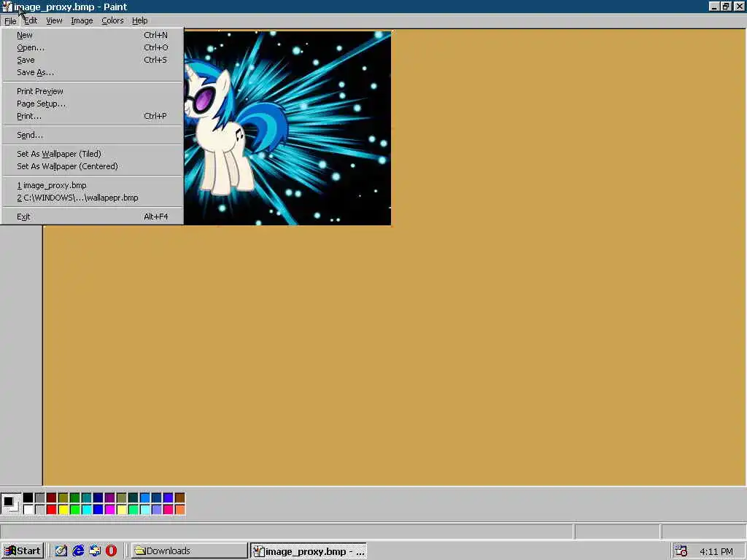Click the Paint icon in the title bar
The width and height of the screenshot is (747, 560).
click(x=7, y=7)
